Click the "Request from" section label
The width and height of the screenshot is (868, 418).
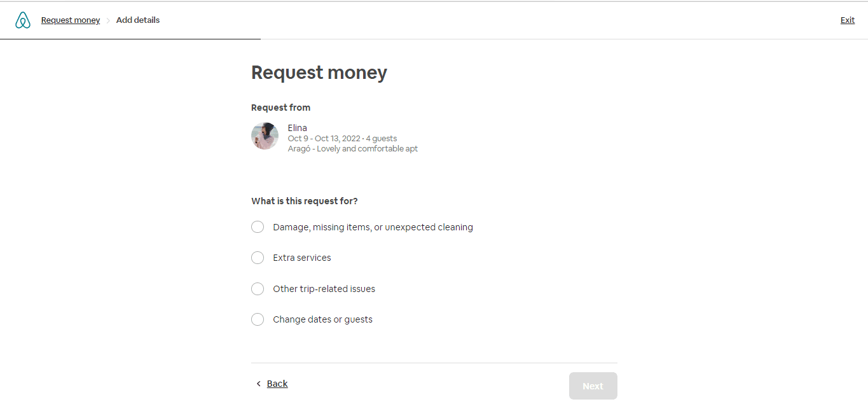pos(280,107)
